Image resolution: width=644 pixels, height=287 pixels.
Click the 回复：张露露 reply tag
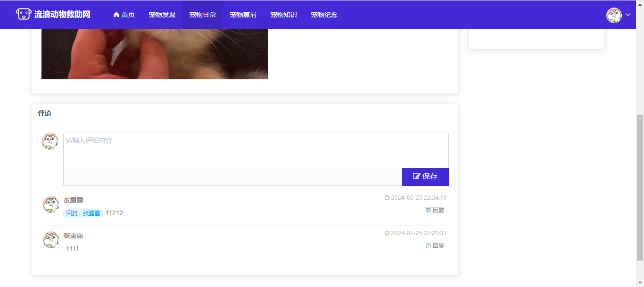click(83, 213)
